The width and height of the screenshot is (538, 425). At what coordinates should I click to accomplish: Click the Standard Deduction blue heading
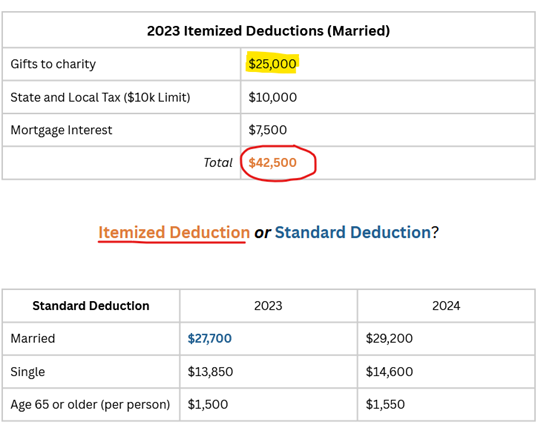(353, 232)
